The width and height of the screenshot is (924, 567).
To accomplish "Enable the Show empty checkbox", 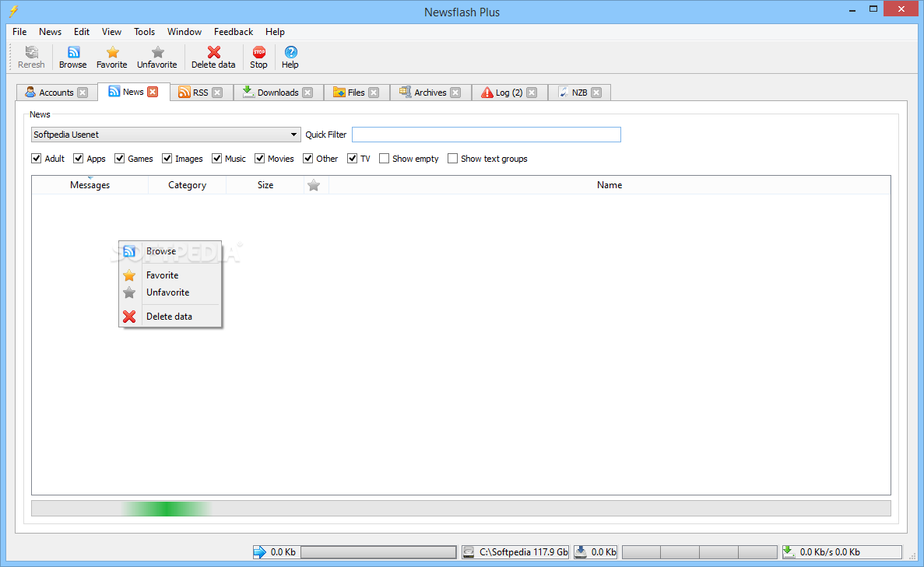I will coord(385,159).
